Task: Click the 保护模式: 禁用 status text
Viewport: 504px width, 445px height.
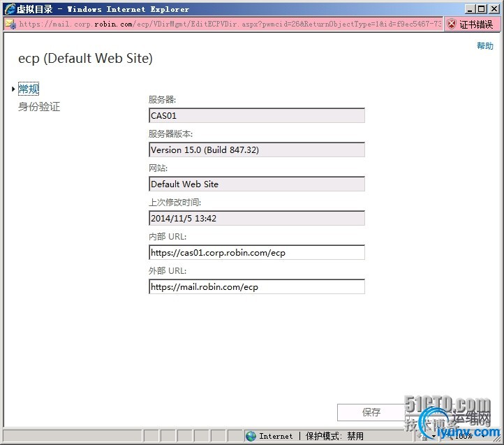Action: pyautogui.click(x=334, y=436)
